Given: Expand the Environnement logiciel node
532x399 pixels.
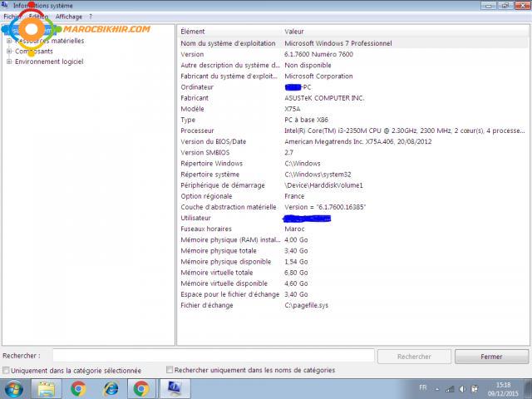Looking at the screenshot, I should click(x=9, y=62).
